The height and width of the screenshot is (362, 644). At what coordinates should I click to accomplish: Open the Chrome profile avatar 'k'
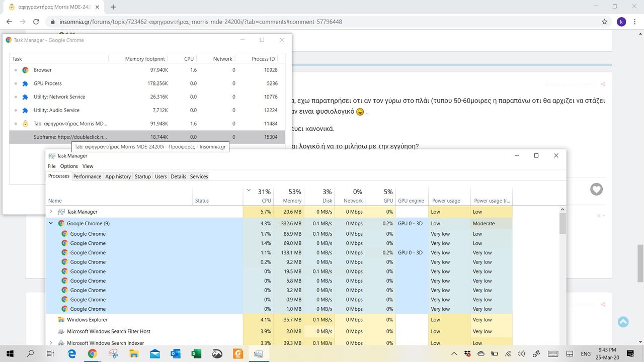[621, 22]
